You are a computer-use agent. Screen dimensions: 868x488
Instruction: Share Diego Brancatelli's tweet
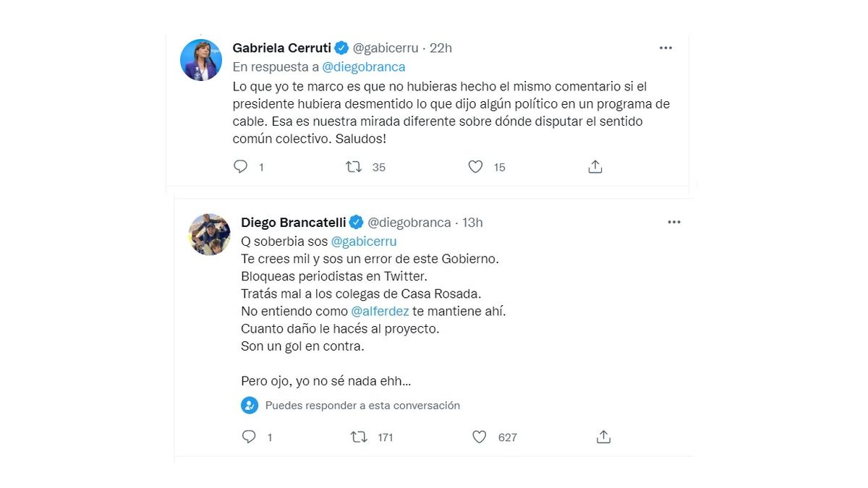603,437
